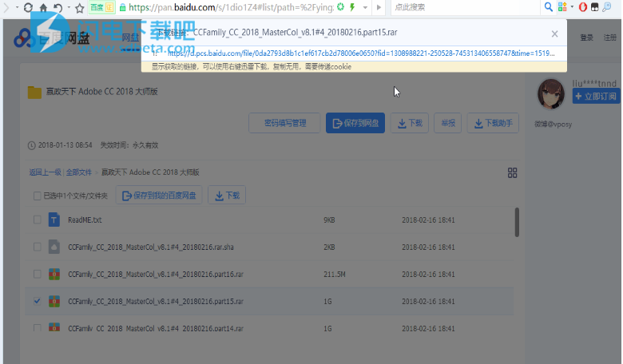Expand the address bar dropdown arrow

365,7
